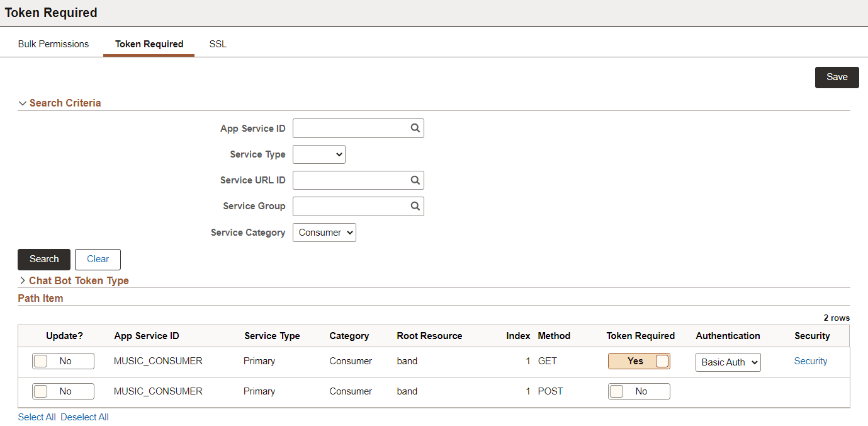Open the Service URL ID lookup search
This screenshot has height=426, width=868.
coord(415,180)
